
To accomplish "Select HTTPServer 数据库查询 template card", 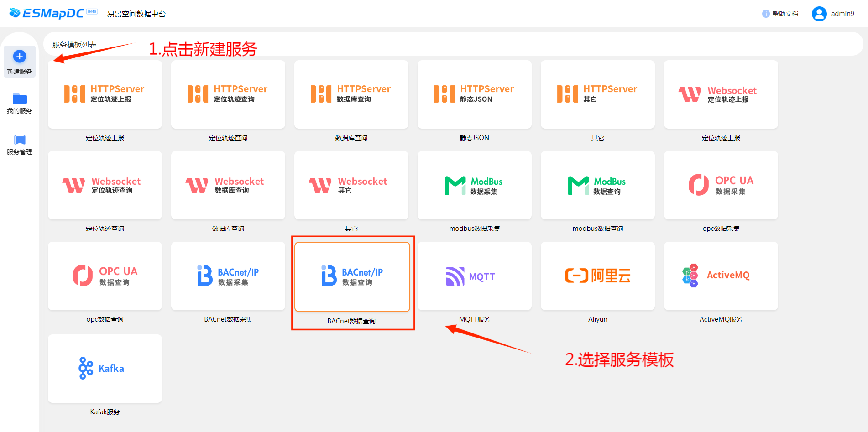I will (351, 94).
